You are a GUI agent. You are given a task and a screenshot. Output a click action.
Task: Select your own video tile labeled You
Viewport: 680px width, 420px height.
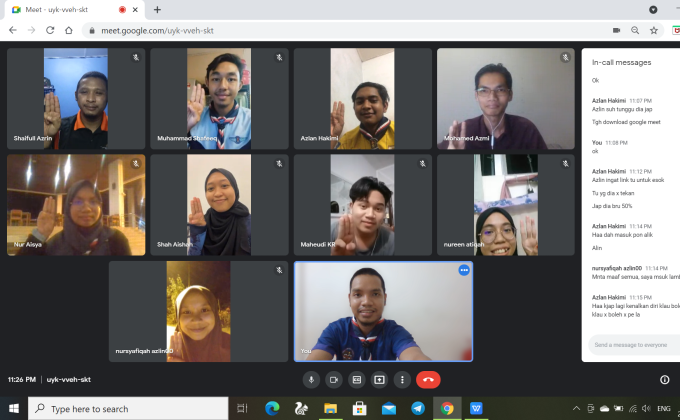click(383, 311)
